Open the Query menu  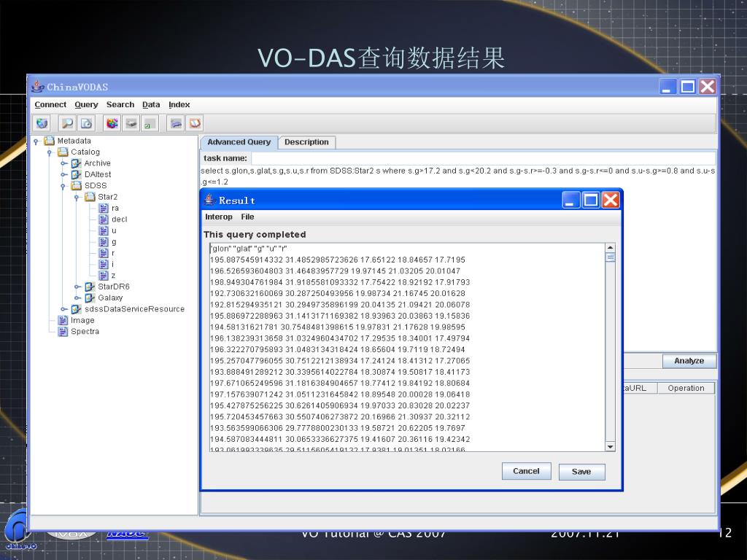point(86,105)
